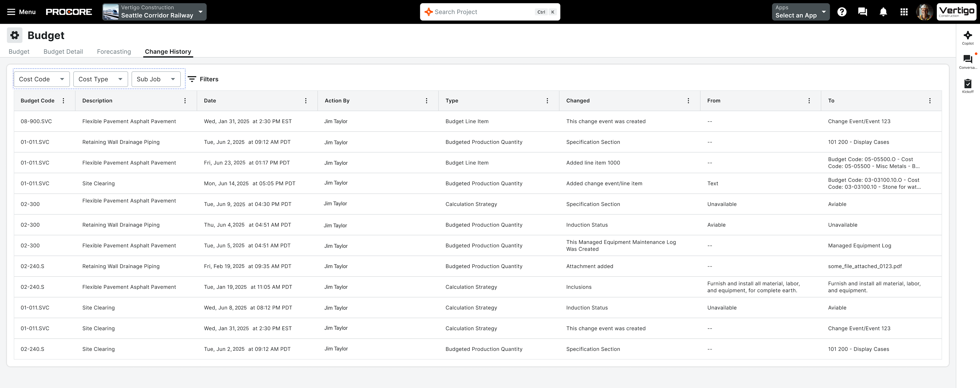Screen dimensions: 980x388
Task: Open the Budget Code column options menu
Action: (x=63, y=100)
